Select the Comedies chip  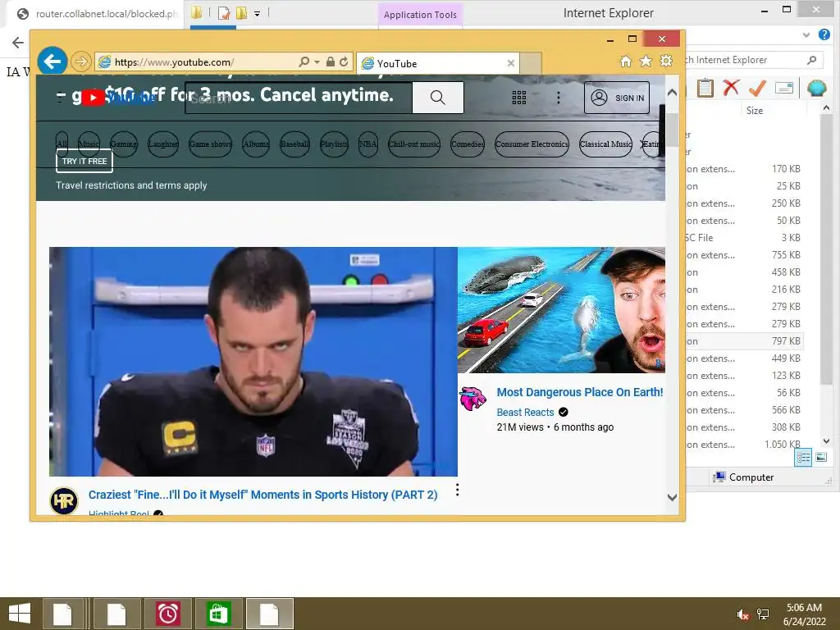(467, 144)
